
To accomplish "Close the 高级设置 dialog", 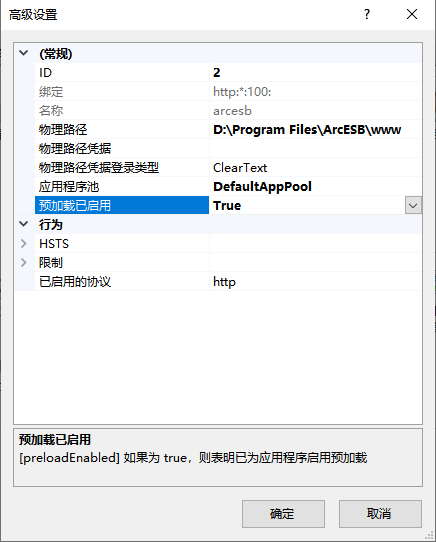I will [411, 15].
